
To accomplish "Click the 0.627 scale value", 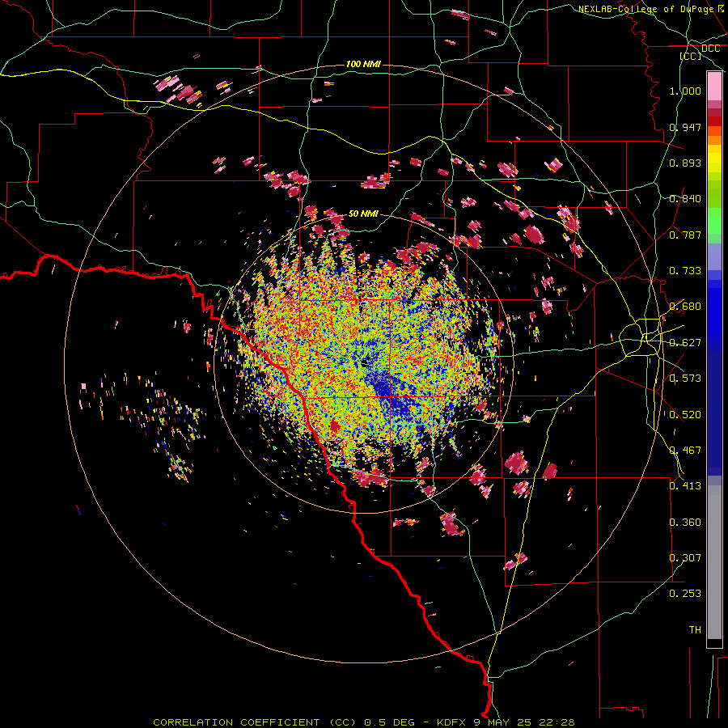I will (x=685, y=343).
